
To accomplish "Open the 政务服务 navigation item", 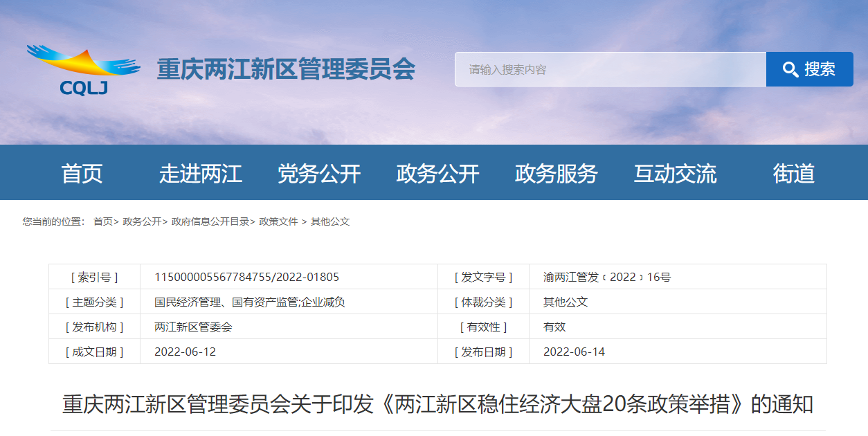I will (557, 173).
